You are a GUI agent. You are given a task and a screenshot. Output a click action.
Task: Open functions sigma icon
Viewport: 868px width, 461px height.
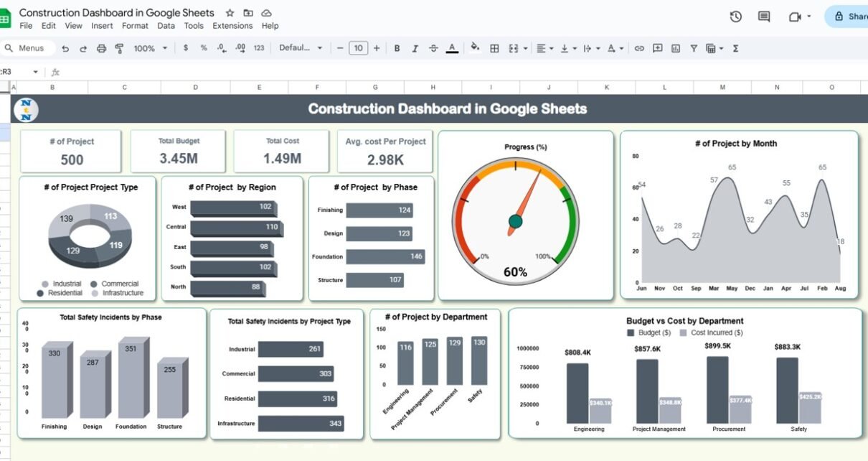pyautogui.click(x=735, y=48)
